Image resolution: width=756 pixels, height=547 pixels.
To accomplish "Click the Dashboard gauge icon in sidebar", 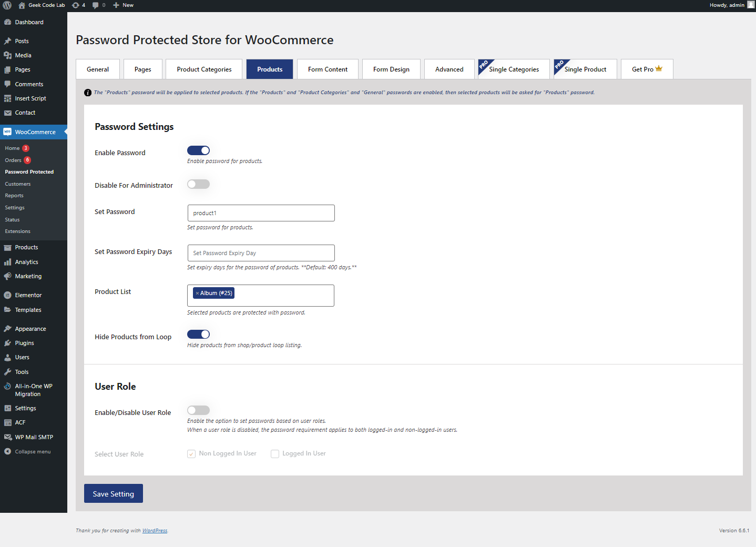I will click(7, 22).
